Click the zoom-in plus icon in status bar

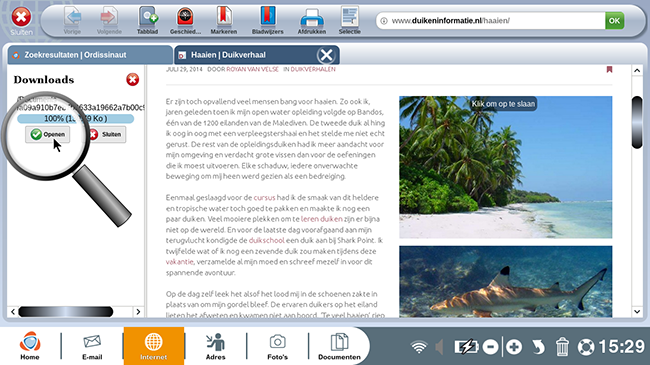(x=514, y=347)
